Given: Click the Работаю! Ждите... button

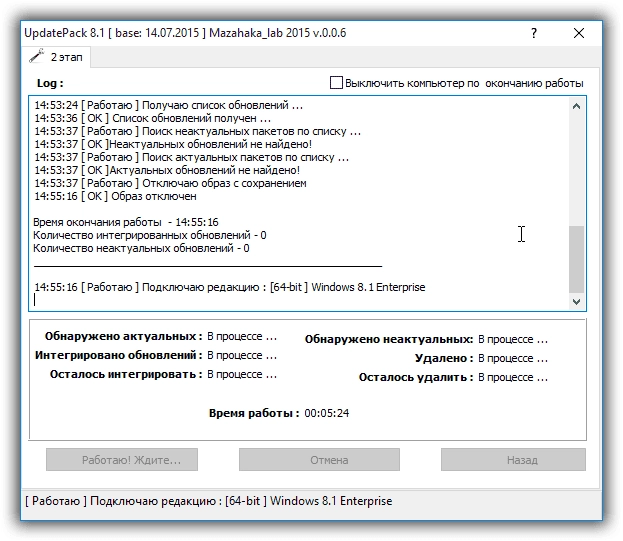Looking at the screenshot, I should [122, 460].
